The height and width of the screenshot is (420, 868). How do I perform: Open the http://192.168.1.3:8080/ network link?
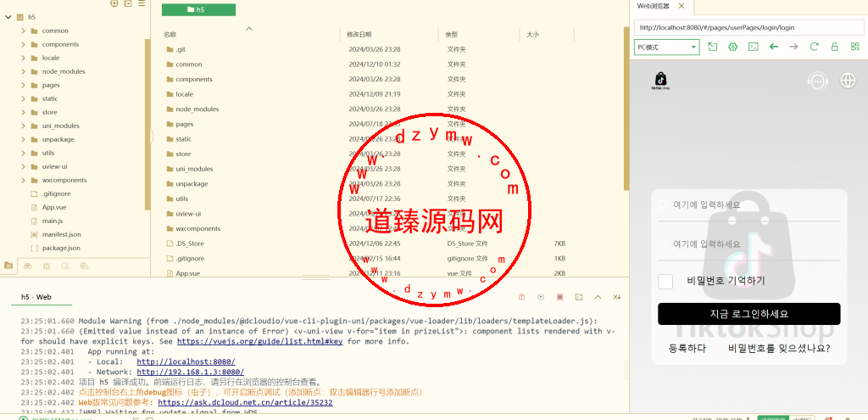point(191,372)
